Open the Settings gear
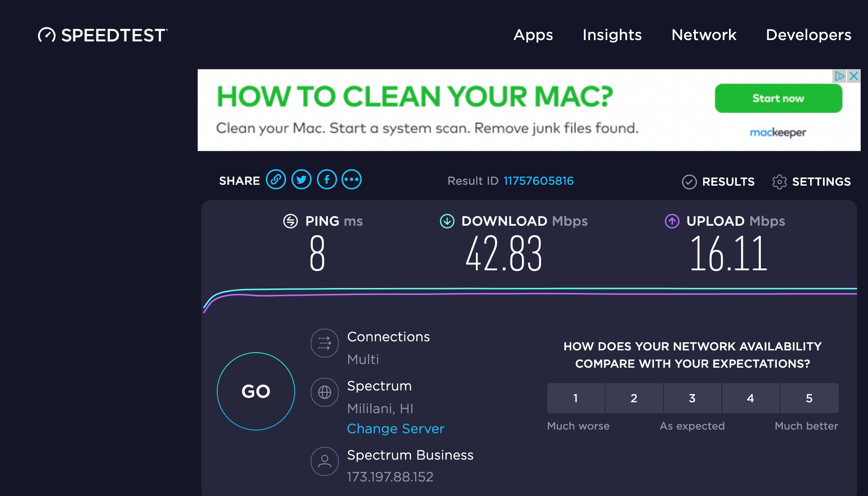This screenshot has width=868, height=496. tap(780, 182)
